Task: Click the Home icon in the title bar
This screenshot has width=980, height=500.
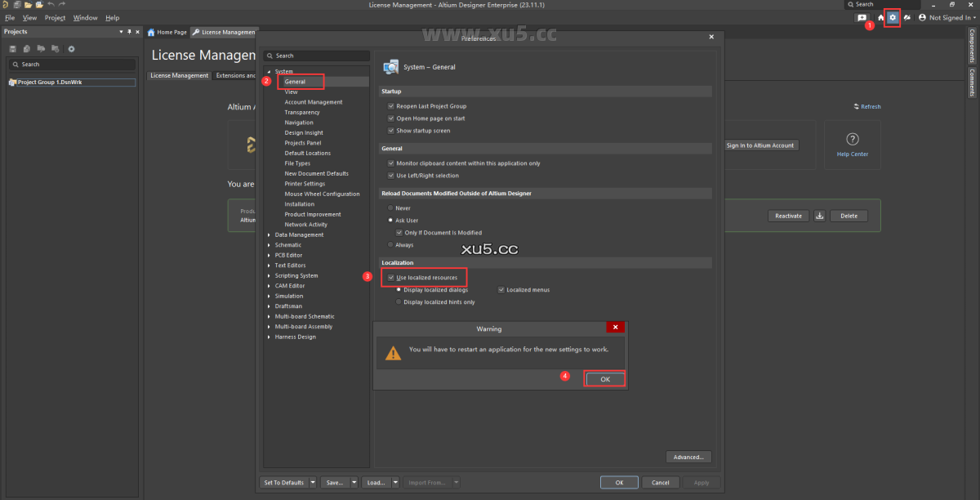Action: 880,17
